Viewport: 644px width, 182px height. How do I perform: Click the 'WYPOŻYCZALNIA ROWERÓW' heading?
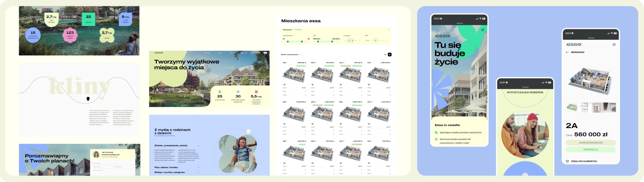[525, 93]
